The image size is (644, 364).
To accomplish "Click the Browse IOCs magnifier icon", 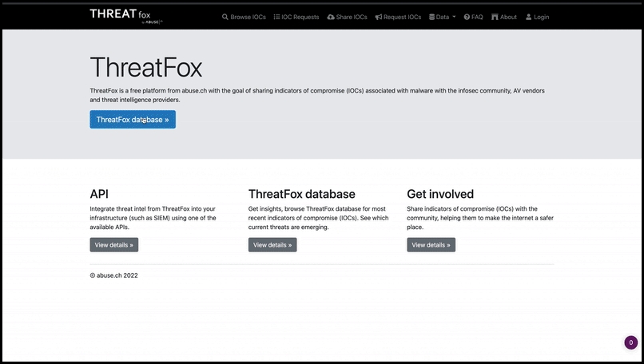I will pos(225,17).
